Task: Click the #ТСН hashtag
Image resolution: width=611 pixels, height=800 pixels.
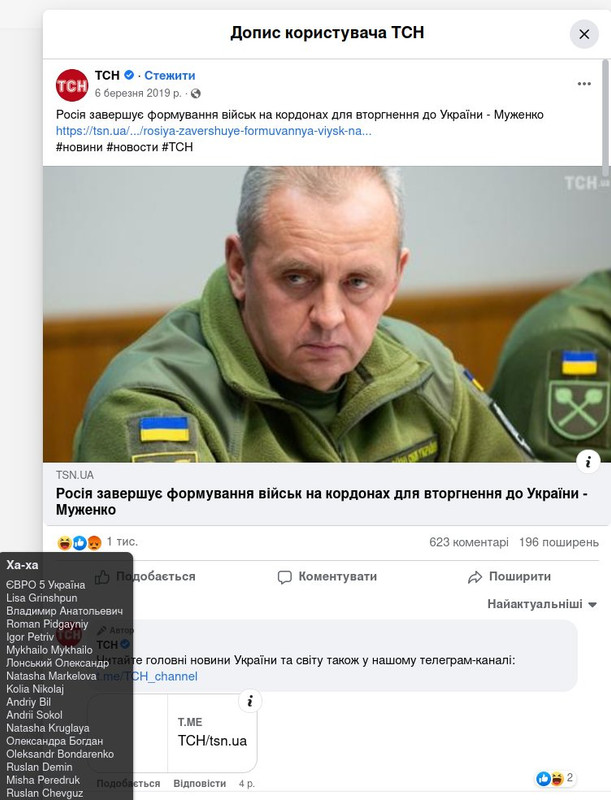Action: [x=177, y=147]
